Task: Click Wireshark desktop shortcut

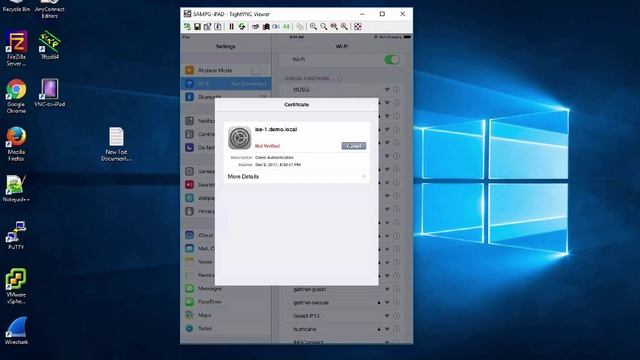Action: [x=16, y=331]
